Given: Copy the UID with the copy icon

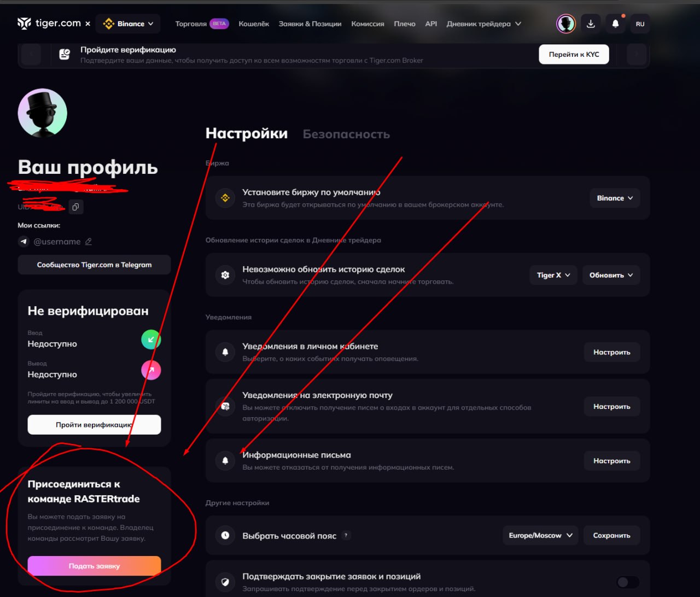Looking at the screenshot, I should (75, 207).
